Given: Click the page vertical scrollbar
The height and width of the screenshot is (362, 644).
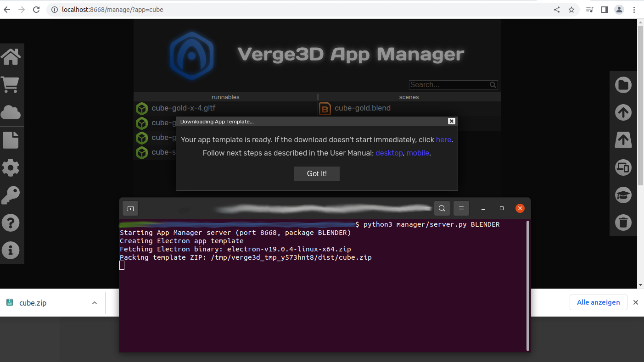Looking at the screenshot, I should click(641, 106).
